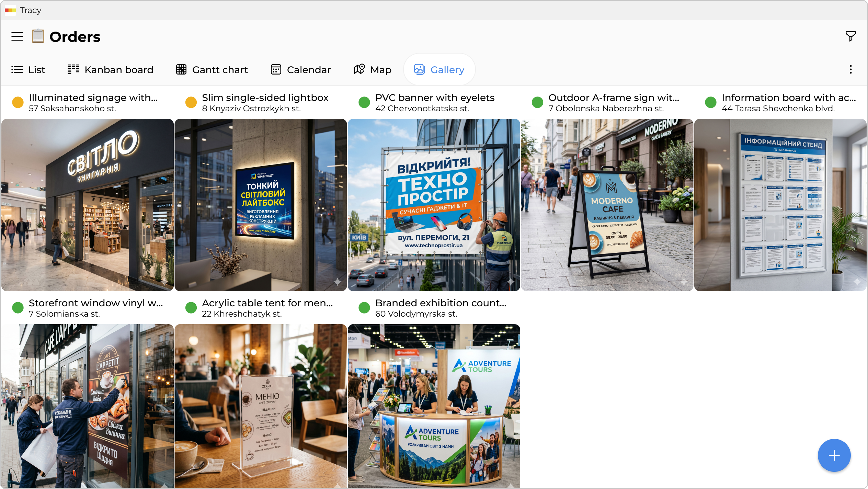Click the Tracy app logo

coord(10,10)
